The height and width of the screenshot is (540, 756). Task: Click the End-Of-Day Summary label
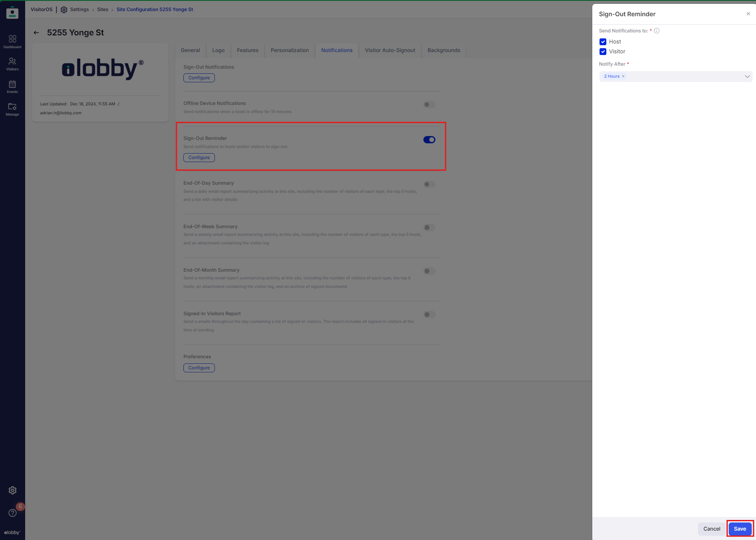pyautogui.click(x=209, y=183)
